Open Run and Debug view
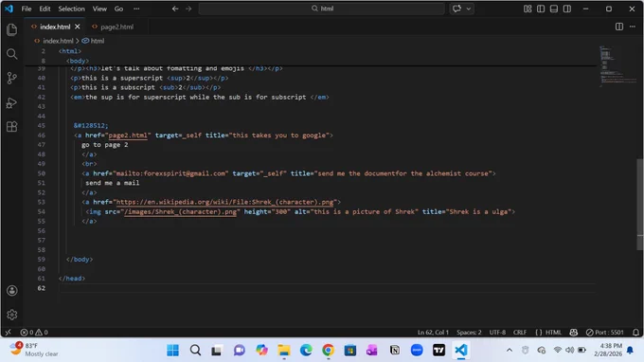Viewport: 644px width, 362px height. (12, 102)
